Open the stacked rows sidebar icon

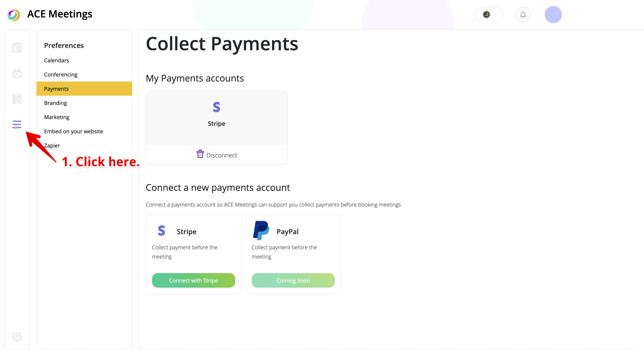(17, 99)
